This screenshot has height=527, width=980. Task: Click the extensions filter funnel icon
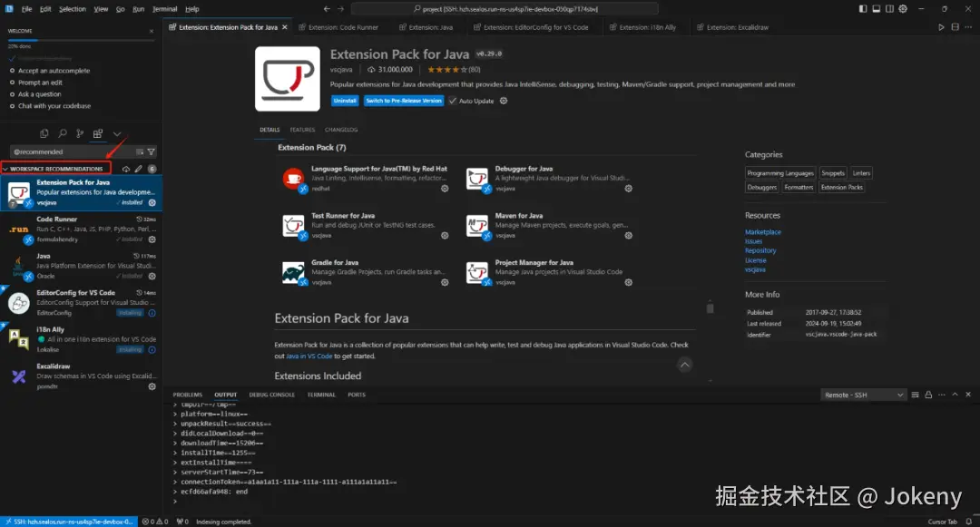[152, 151]
